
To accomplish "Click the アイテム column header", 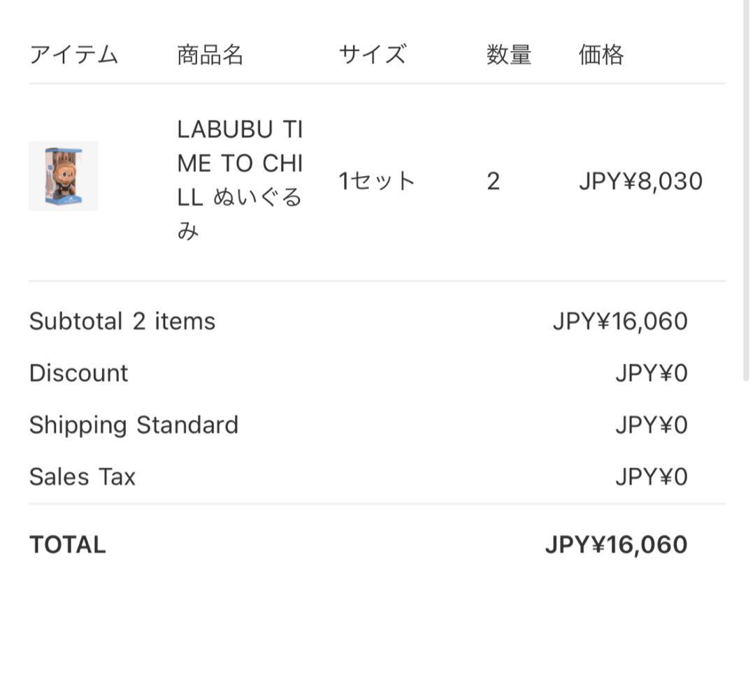I will point(73,54).
